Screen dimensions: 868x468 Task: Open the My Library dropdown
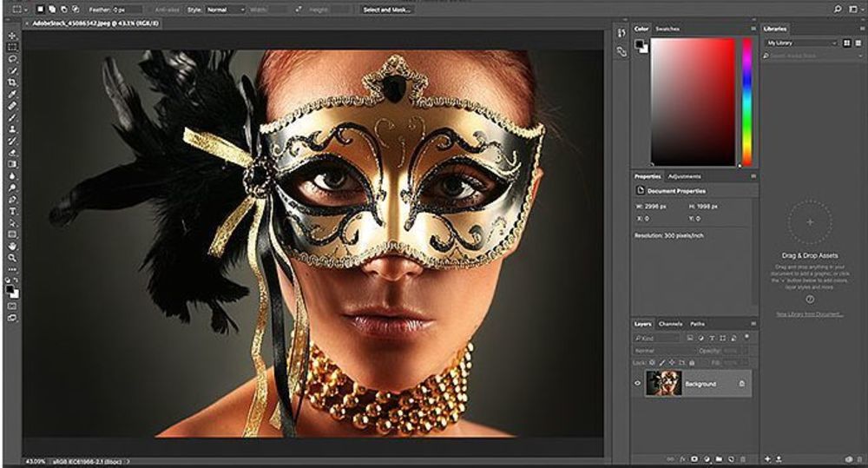pyautogui.click(x=801, y=43)
